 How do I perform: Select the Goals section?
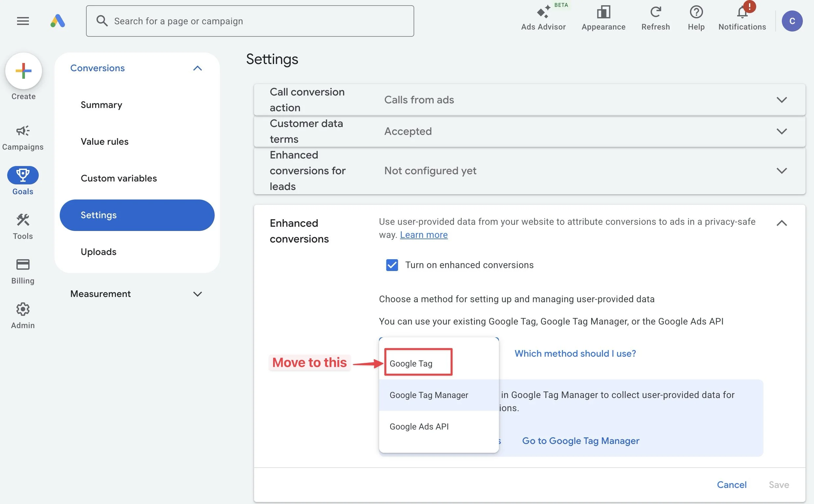[23, 180]
